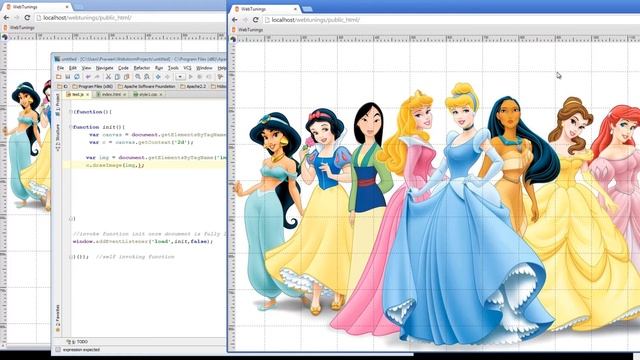
Task: Open the run configuration dropdown
Action: coord(180,77)
